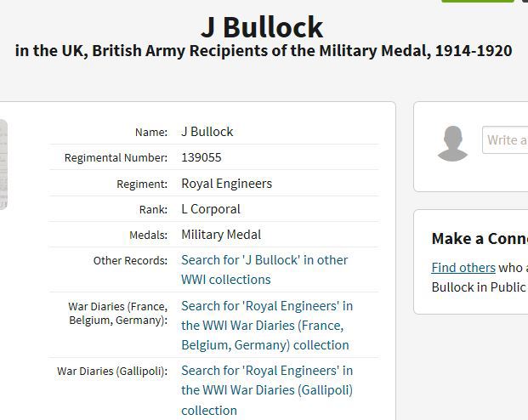The width and height of the screenshot is (528, 420).
Task: Click the 'Write a' comment input field
Action: [x=505, y=140]
